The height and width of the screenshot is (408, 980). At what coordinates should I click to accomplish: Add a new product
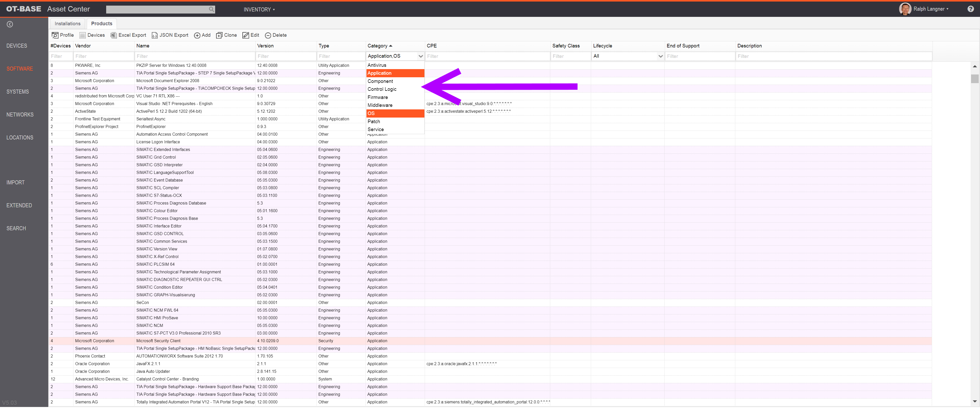[202, 35]
